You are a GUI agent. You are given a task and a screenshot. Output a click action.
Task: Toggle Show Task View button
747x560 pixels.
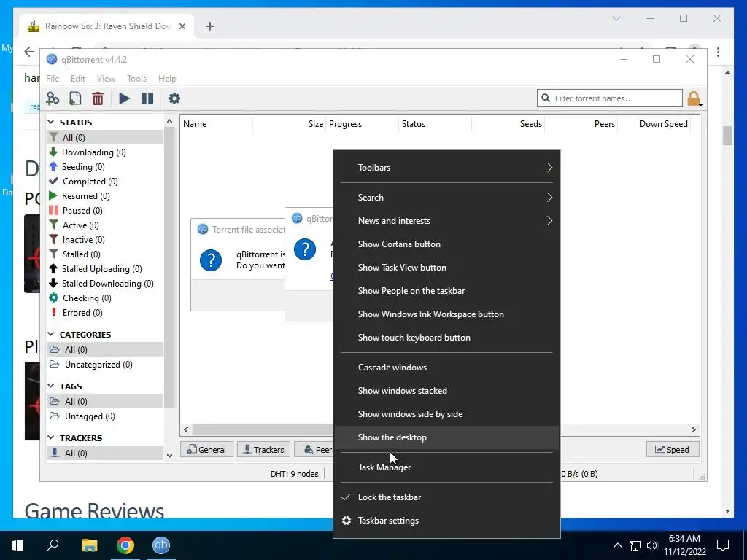[446, 267]
